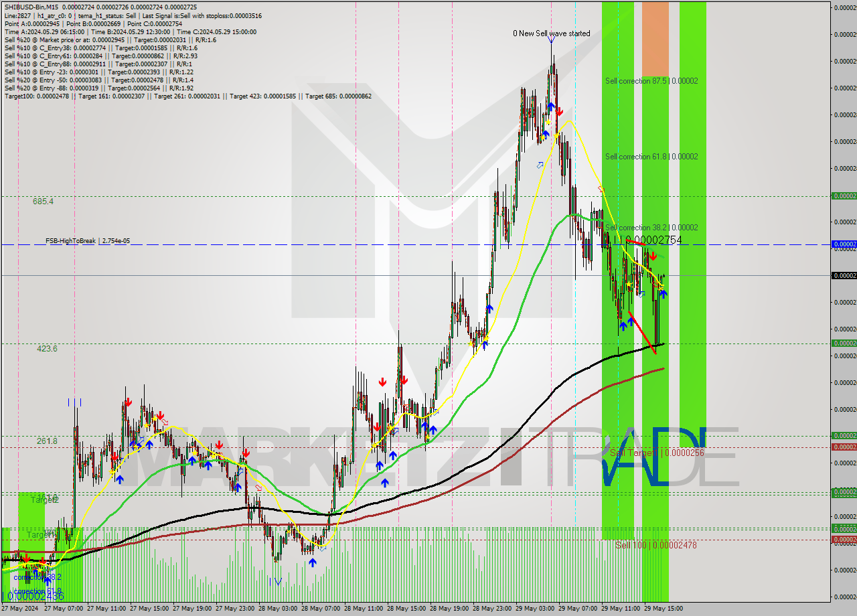Viewport: 857px width, 616px height.
Task: Select the '261.8' Fibonacci level label
Action: [x=46, y=441]
